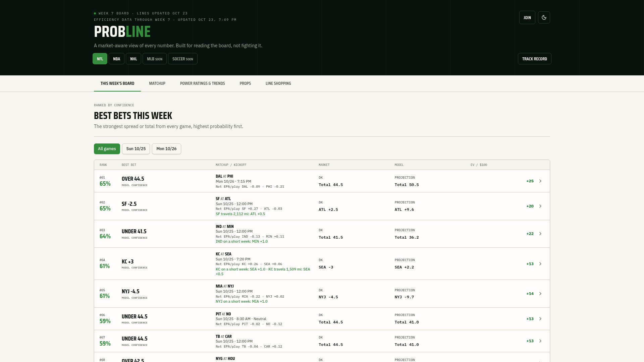This screenshot has height=362, width=644.
Task: Toggle dark mode with the moon icon
Action: click(544, 17)
